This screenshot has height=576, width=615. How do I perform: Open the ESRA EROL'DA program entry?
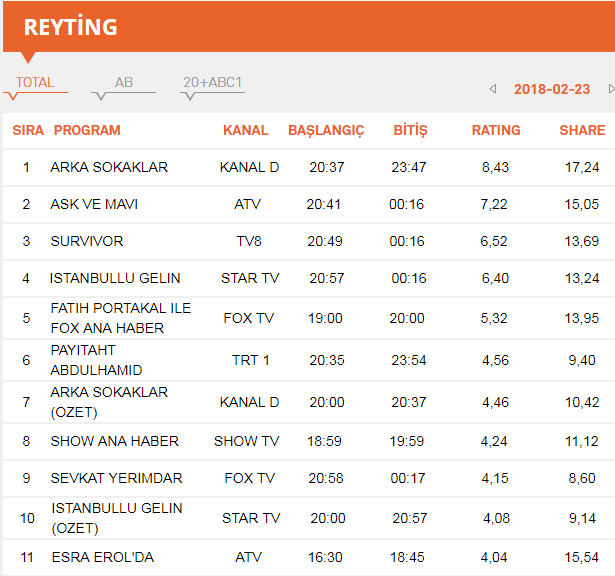click(x=102, y=557)
